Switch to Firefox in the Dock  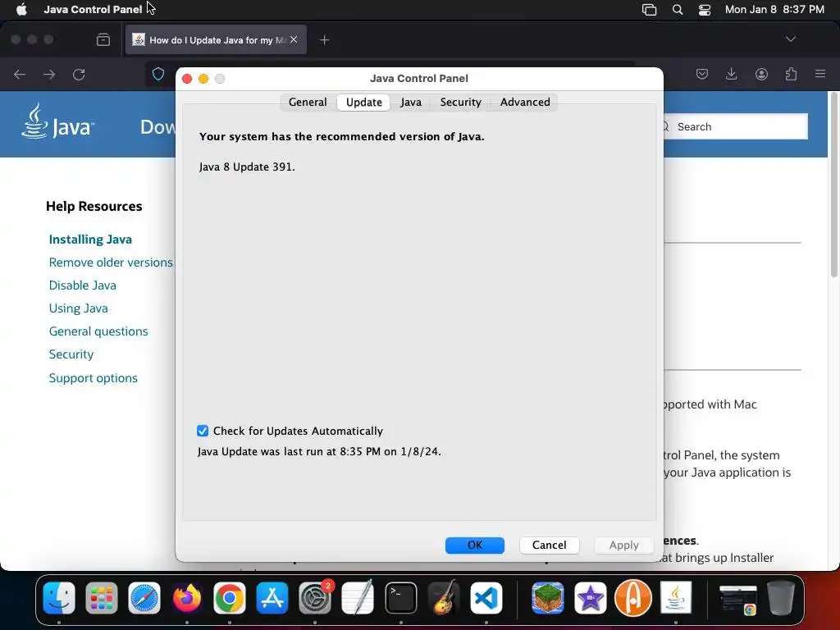pyautogui.click(x=186, y=597)
